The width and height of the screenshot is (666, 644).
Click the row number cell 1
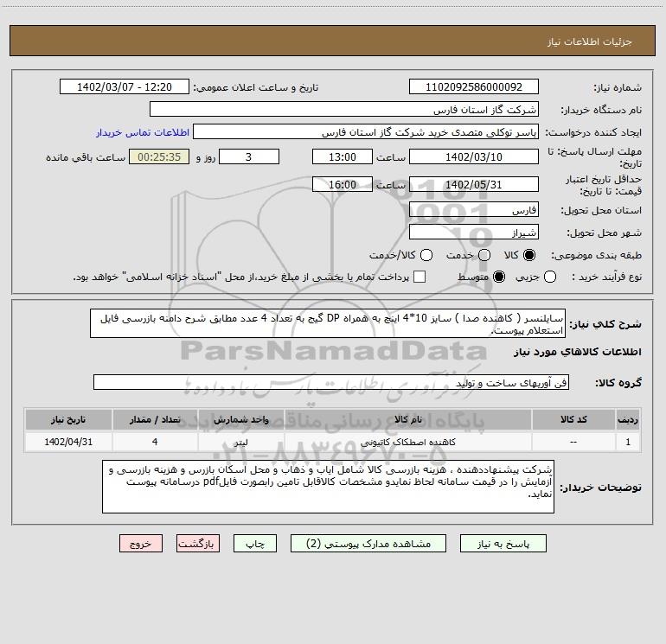tap(628, 442)
